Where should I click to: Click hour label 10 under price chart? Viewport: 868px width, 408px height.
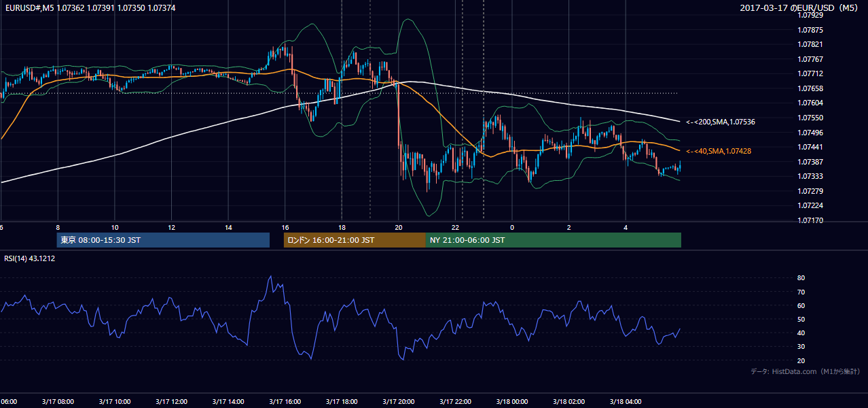[115, 228]
